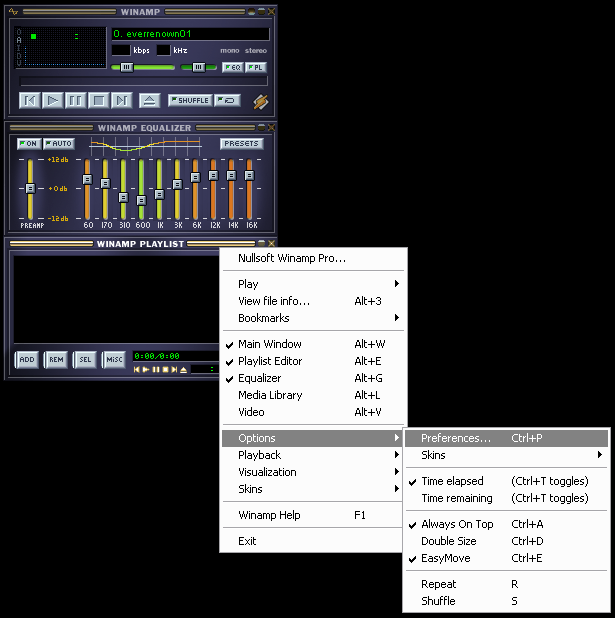Click playlist SEL button
The height and width of the screenshot is (618, 615).
85,359
